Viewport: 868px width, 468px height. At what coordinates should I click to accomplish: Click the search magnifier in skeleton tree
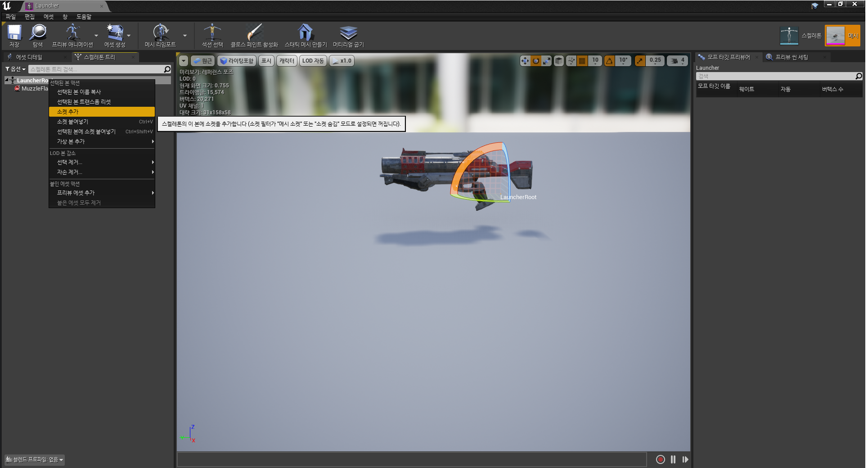[167, 69]
